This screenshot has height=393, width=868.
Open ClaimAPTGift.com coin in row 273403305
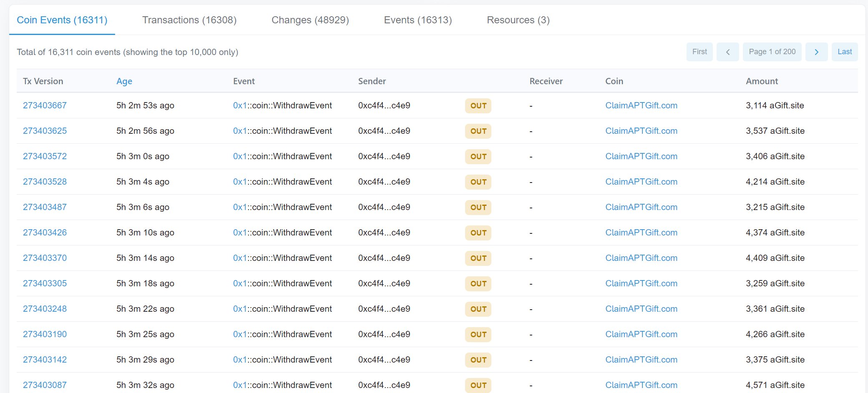tap(641, 283)
